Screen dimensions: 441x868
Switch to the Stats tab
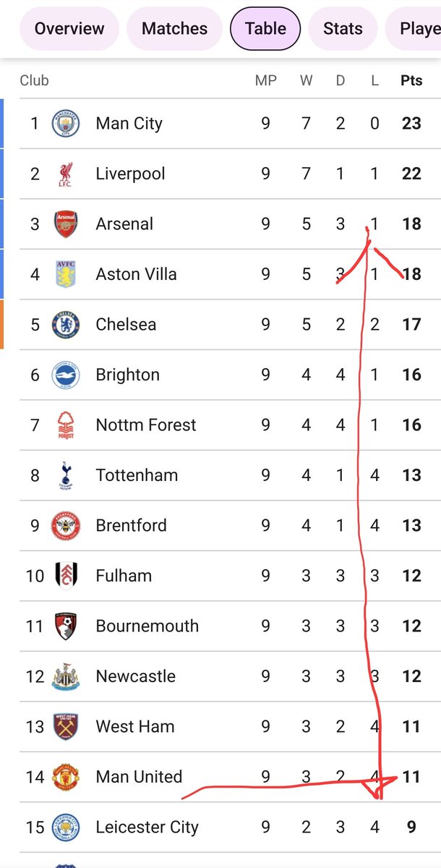343,28
